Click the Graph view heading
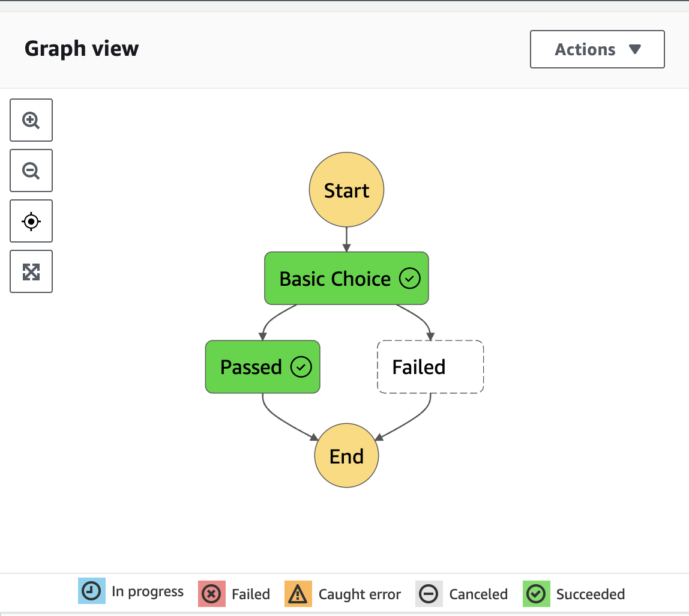The image size is (689, 616). coord(82,49)
